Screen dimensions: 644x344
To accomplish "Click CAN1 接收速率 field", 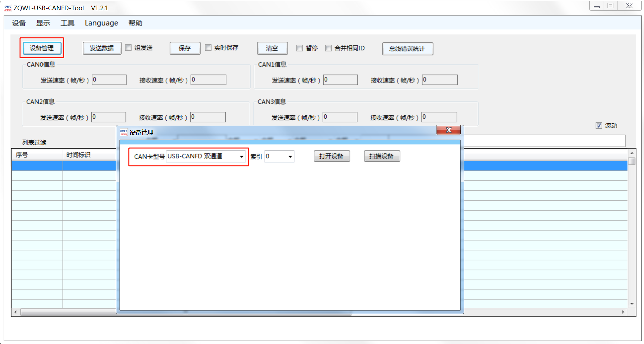I will [x=440, y=80].
